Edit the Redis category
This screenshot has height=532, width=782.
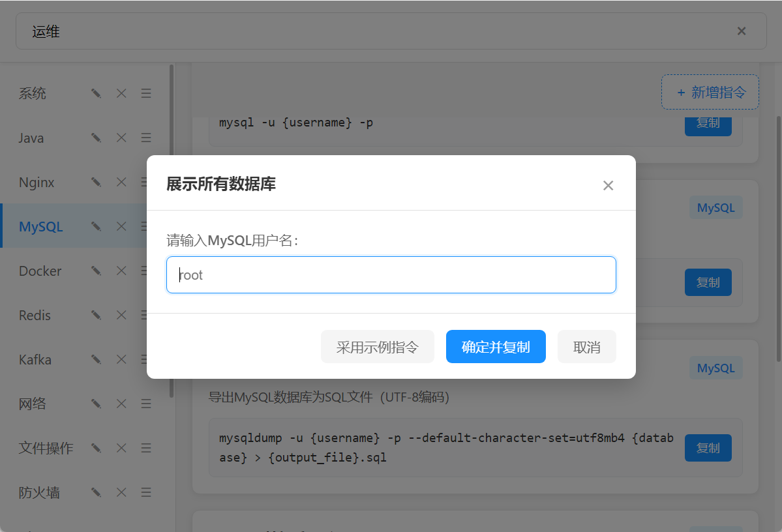click(x=97, y=315)
